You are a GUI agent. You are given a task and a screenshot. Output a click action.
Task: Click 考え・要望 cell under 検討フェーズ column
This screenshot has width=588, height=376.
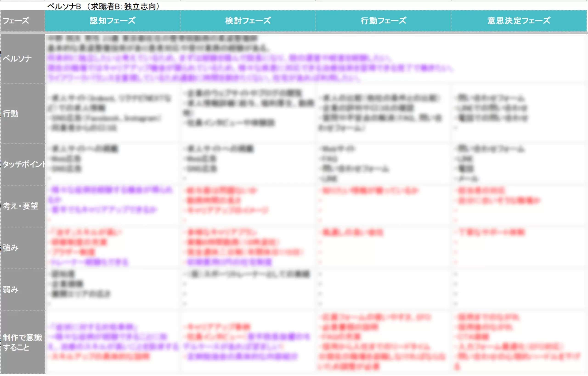pyautogui.click(x=248, y=206)
